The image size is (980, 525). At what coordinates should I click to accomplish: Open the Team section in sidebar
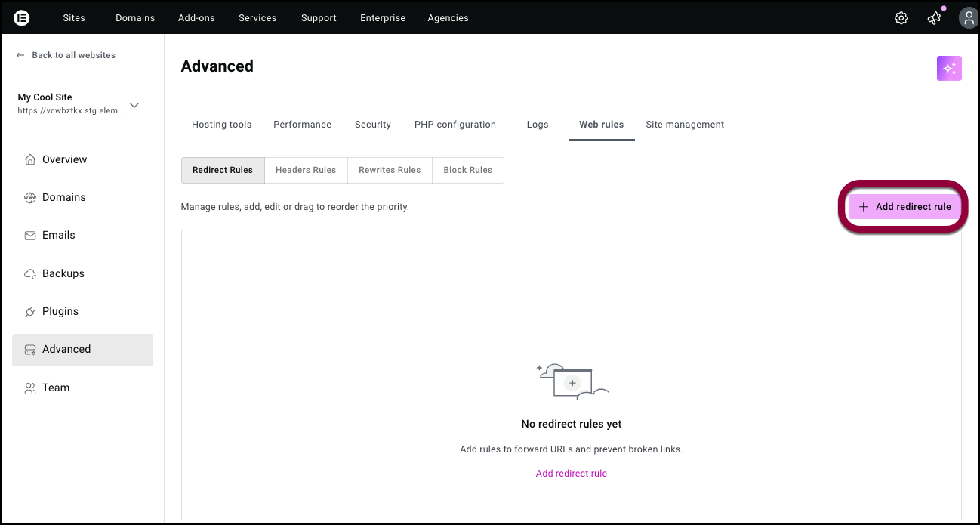[55, 388]
